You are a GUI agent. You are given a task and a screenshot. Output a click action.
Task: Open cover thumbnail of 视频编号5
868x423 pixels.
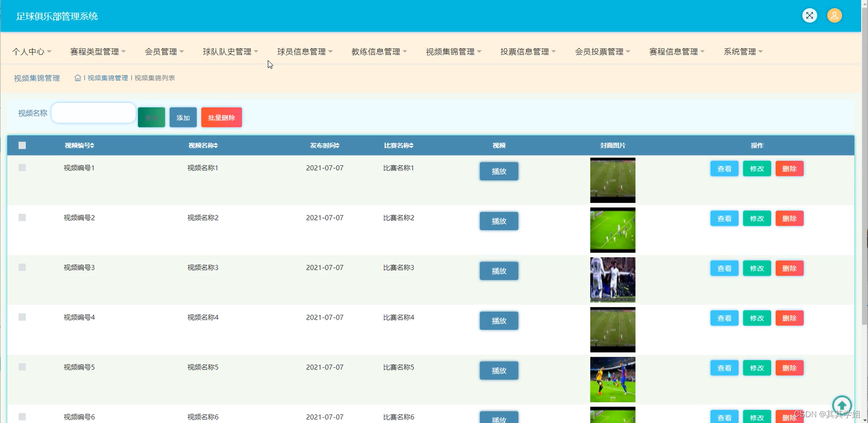tap(613, 379)
